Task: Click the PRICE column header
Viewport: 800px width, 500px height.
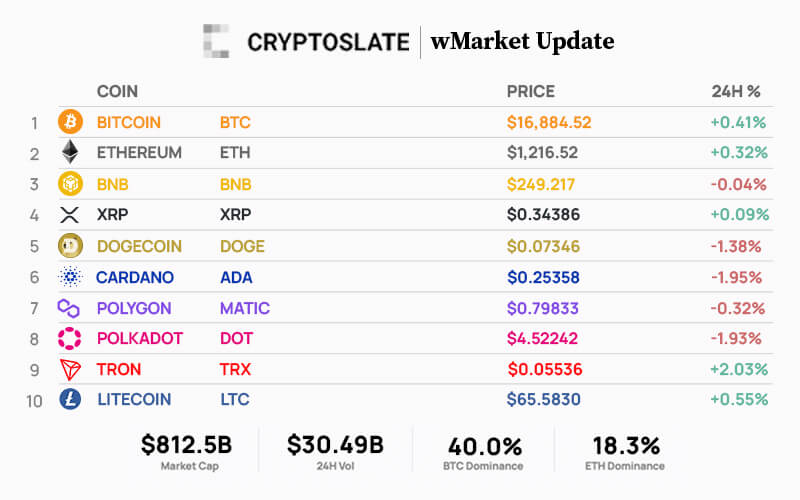Action: [x=531, y=91]
